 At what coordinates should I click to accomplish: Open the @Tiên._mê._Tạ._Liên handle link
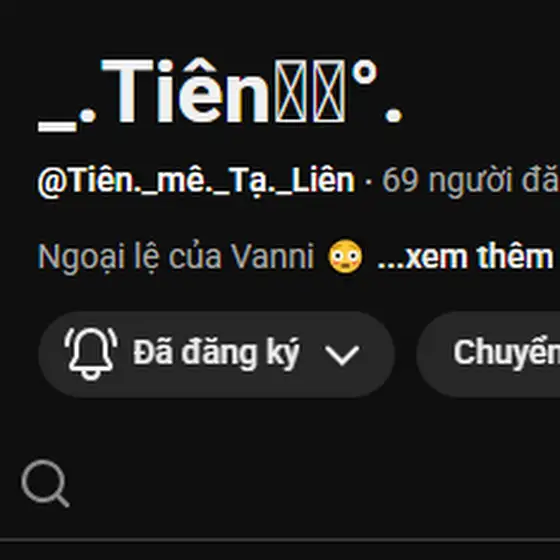tap(196, 181)
